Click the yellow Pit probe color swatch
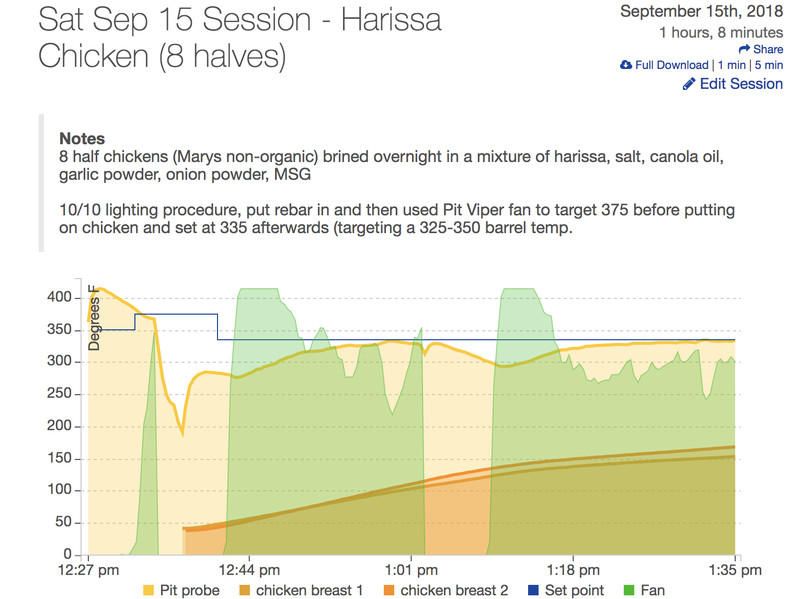 [x=148, y=591]
